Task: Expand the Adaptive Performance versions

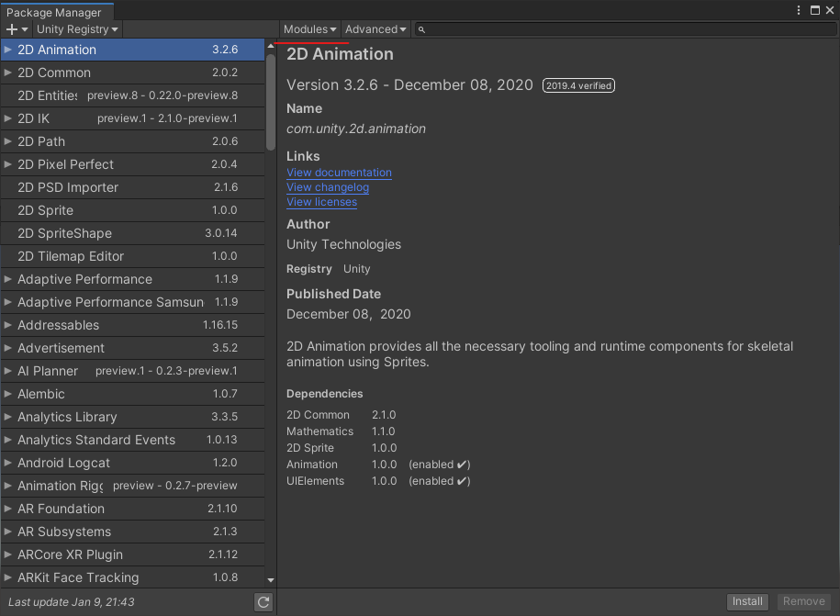Action: point(7,279)
